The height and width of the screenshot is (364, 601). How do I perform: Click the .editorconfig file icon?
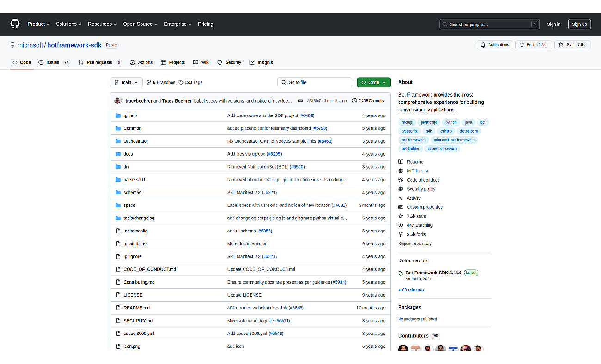118,231
